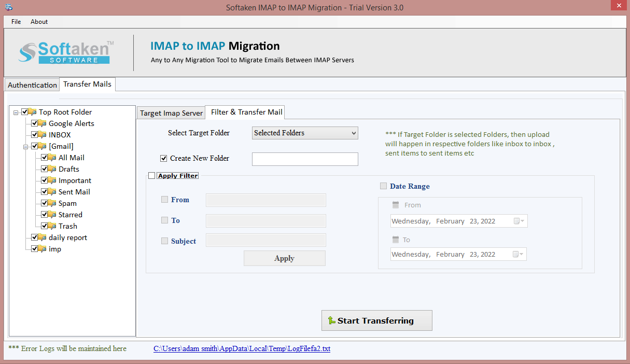Click the calendar icon beside Date Range From label
Screen dimensions: 630x364
pyautogui.click(x=396, y=205)
